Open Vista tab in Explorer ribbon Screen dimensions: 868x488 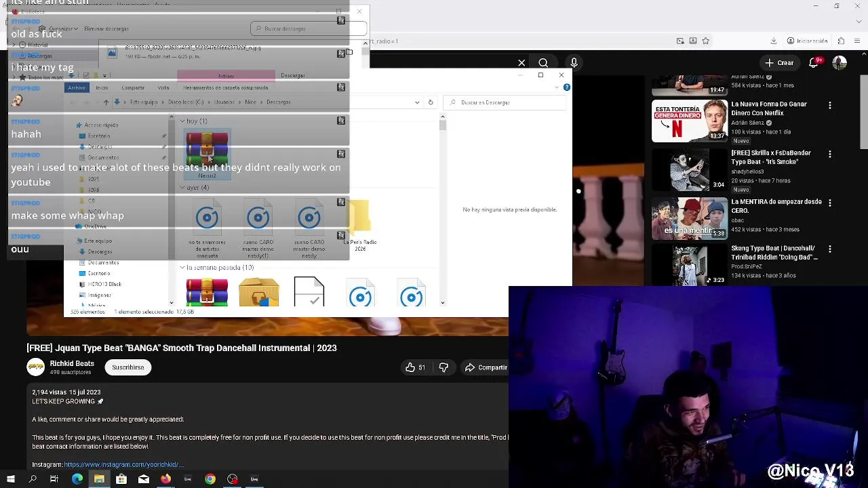pyautogui.click(x=163, y=87)
